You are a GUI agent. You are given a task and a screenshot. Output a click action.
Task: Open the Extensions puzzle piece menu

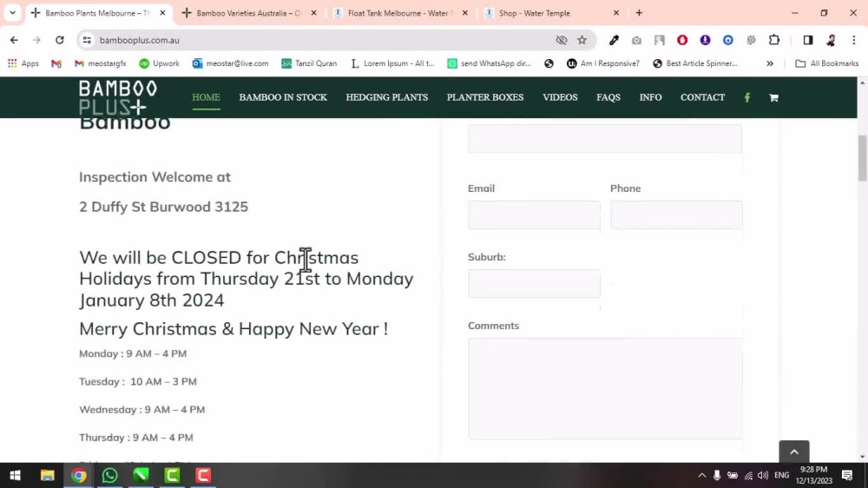click(774, 40)
